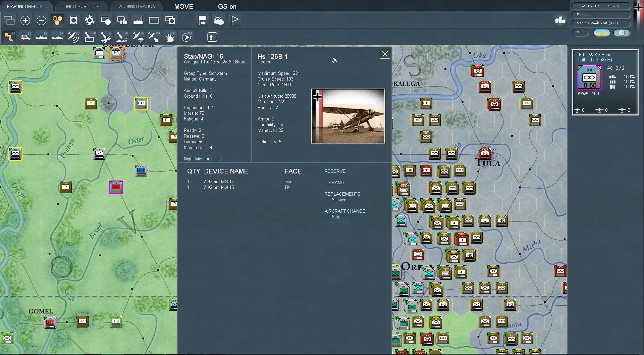The width and height of the screenshot is (644, 355).
Task: Select the F5 air recon mission icon
Action: [73, 37]
